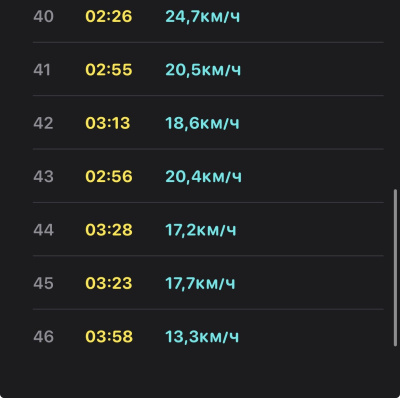400x398 pixels.
Task: Click the 02:55 split time
Action: (x=109, y=70)
